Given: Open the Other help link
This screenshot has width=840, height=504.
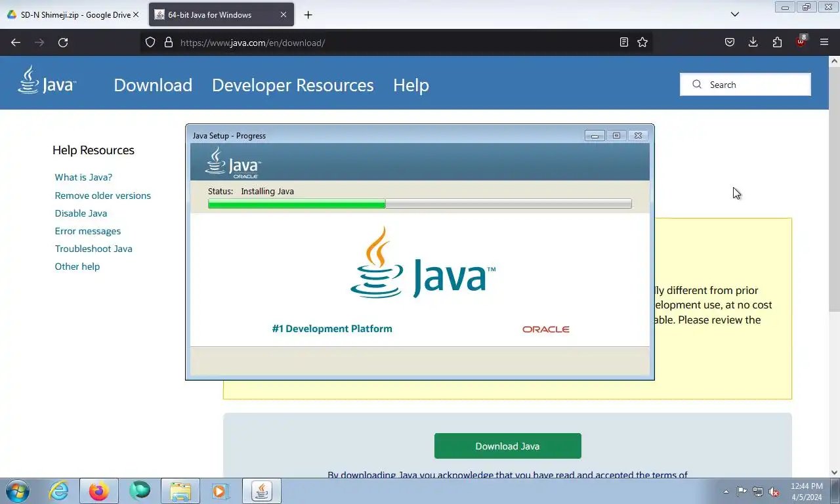Looking at the screenshot, I should pyautogui.click(x=77, y=266).
